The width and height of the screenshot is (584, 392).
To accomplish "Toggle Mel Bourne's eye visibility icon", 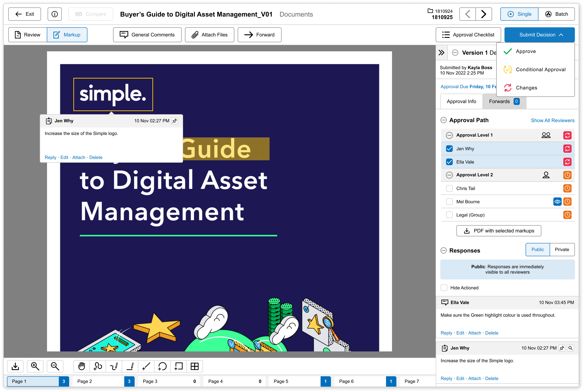I will pyautogui.click(x=557, y=202).
